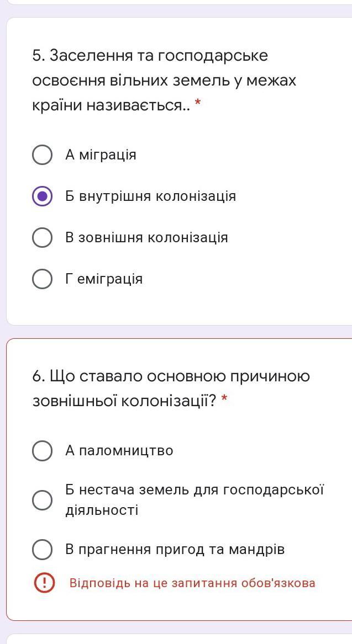The width and height of the screenshot is (352, 644).
Task: Click the red required asterisk on question 6
Action: [224, 400]
